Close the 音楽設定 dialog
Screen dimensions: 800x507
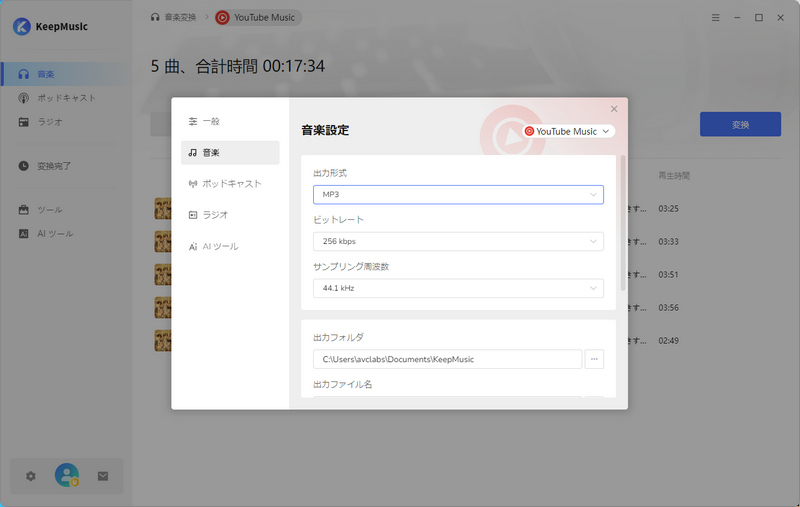614,109
